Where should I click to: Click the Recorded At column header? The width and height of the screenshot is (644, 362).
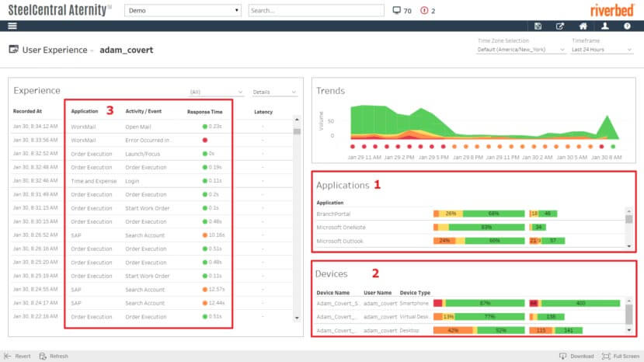point(27,111)
